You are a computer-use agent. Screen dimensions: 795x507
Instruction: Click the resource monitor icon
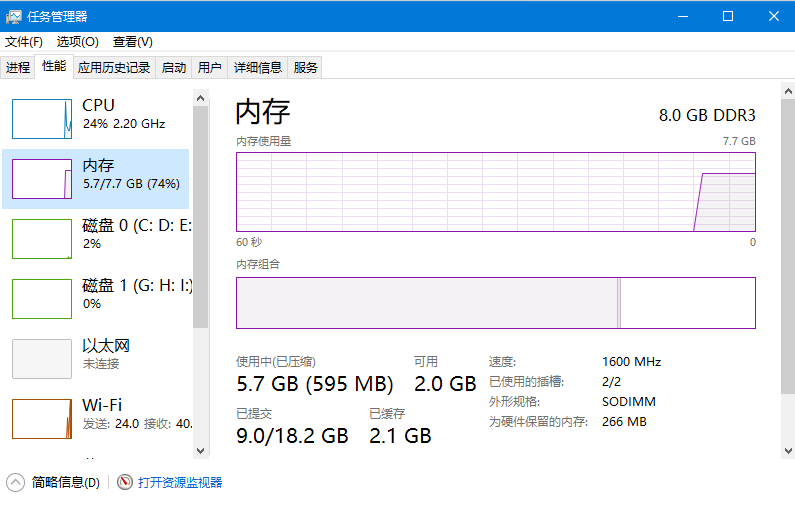[125, 482]
